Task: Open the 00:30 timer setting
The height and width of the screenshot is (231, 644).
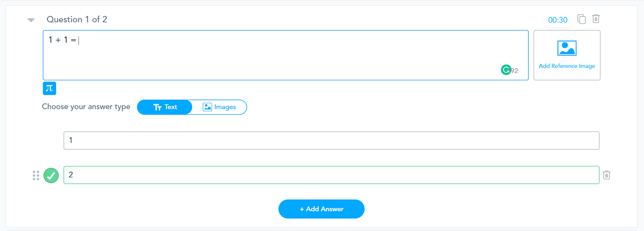Action: [557, 20]
